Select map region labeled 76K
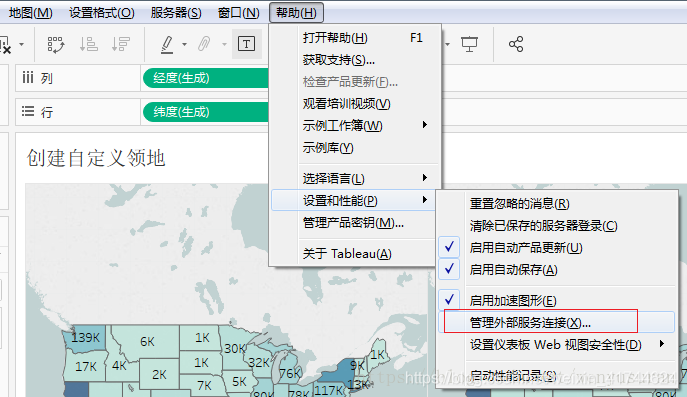This screenshot has width=687, height=397. (x=290, y=373)
